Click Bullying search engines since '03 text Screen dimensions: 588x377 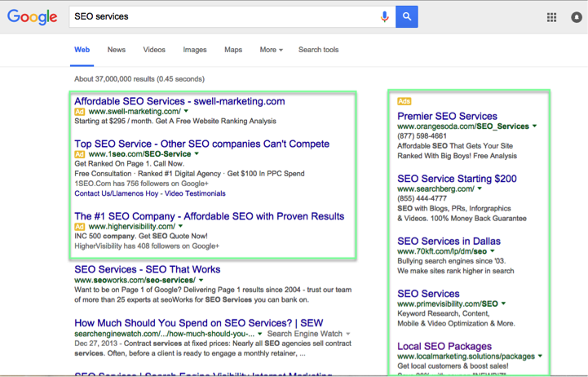[452, 261]
